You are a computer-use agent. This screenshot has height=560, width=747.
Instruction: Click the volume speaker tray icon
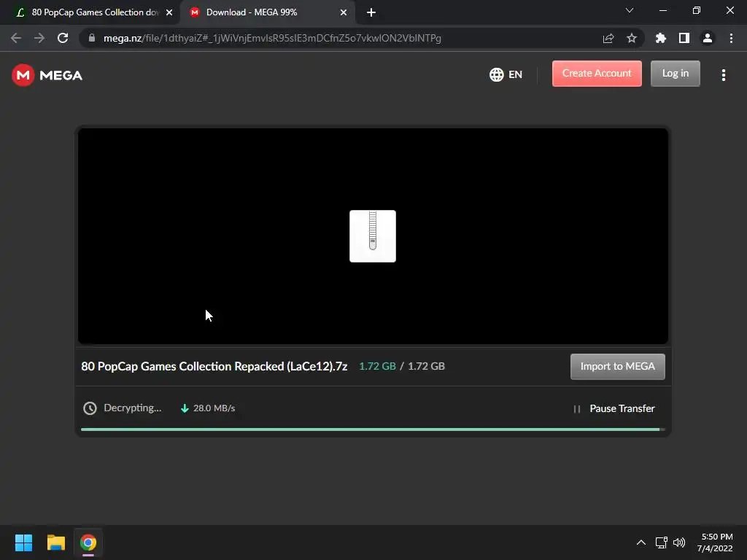[679, 542]
